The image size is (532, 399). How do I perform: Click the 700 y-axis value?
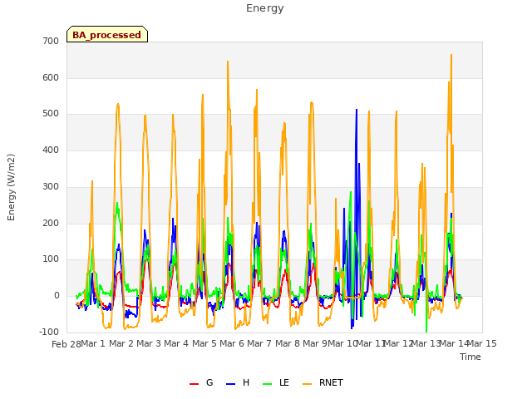[51, 41]
